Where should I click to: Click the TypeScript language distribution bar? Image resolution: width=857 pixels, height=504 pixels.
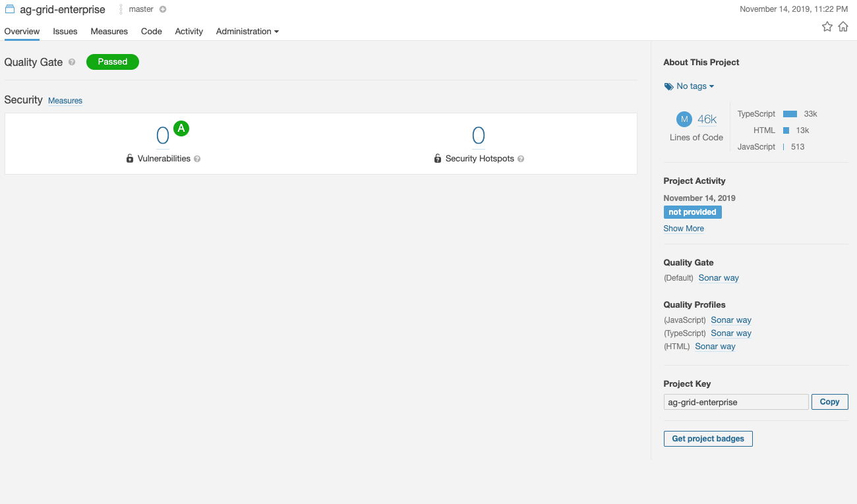point(790,114)
